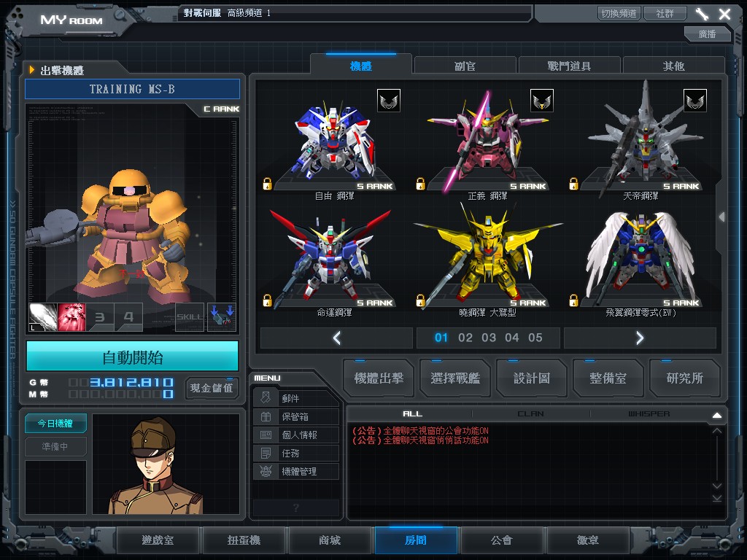Select the 今日機體 tab

pyautogui.click(x=55, y=424)
